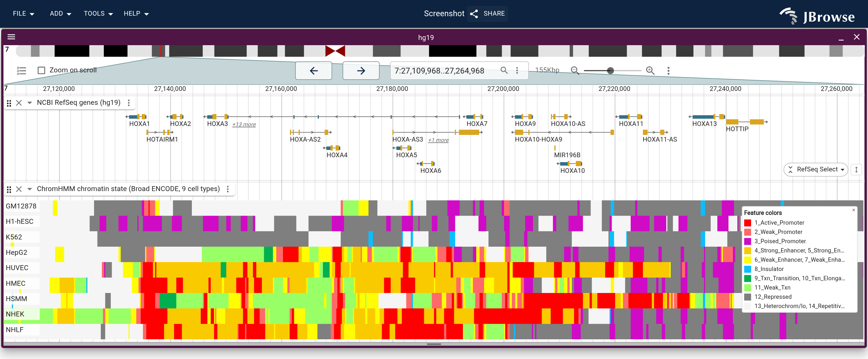868x359 pixels.
Task: Click the 1_Active_Promoter red swatch
Action: pos(747,223)
